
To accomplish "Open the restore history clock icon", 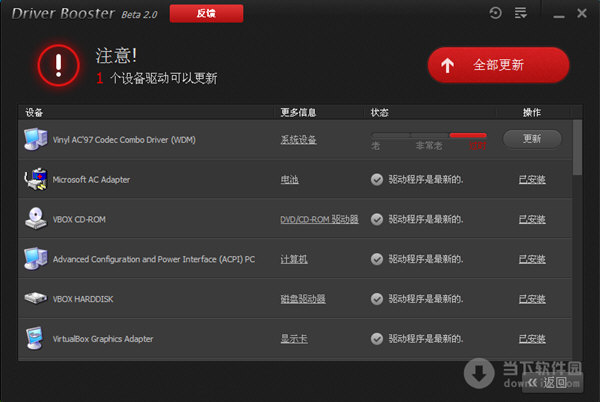I will coord(495,13).
